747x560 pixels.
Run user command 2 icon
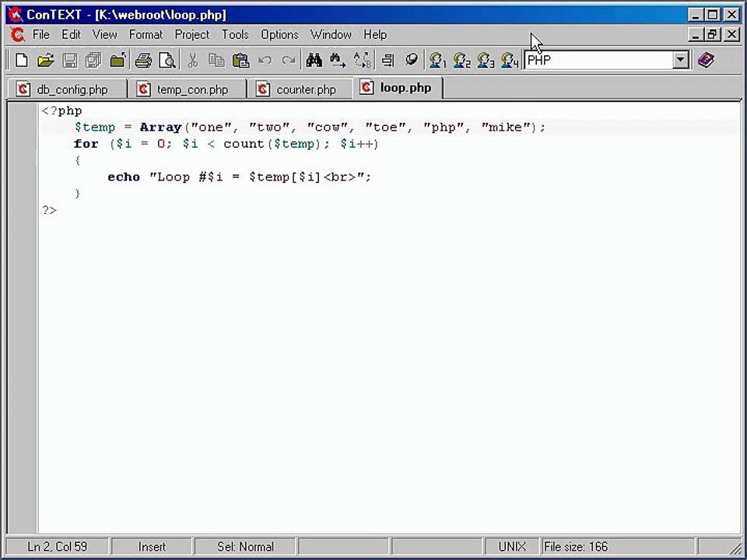click(x=461, y=61)
